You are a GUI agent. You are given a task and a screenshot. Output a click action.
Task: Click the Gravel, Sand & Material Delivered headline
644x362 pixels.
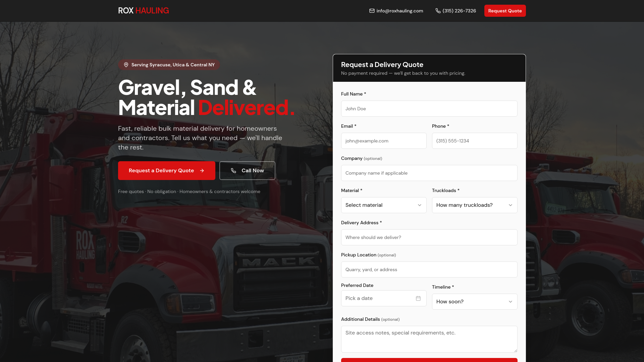tap(206, 98)
